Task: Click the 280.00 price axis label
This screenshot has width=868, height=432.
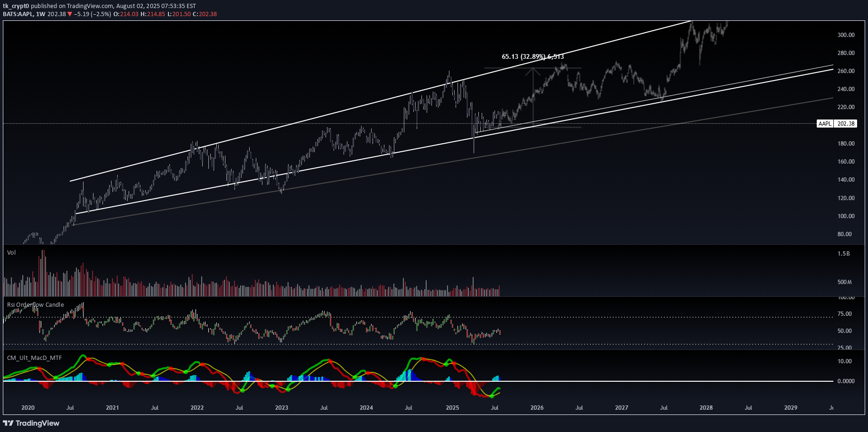Action: [x=846, y=53]
